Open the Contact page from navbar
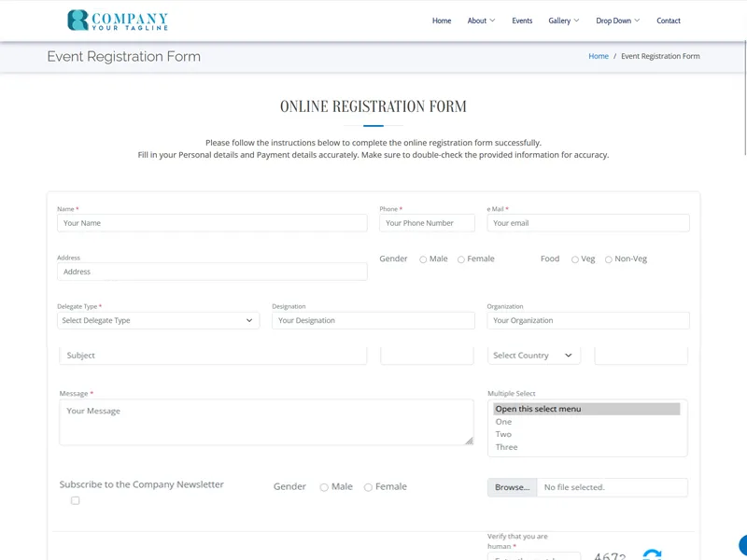 pyautogui.click(x=669, y=21)
